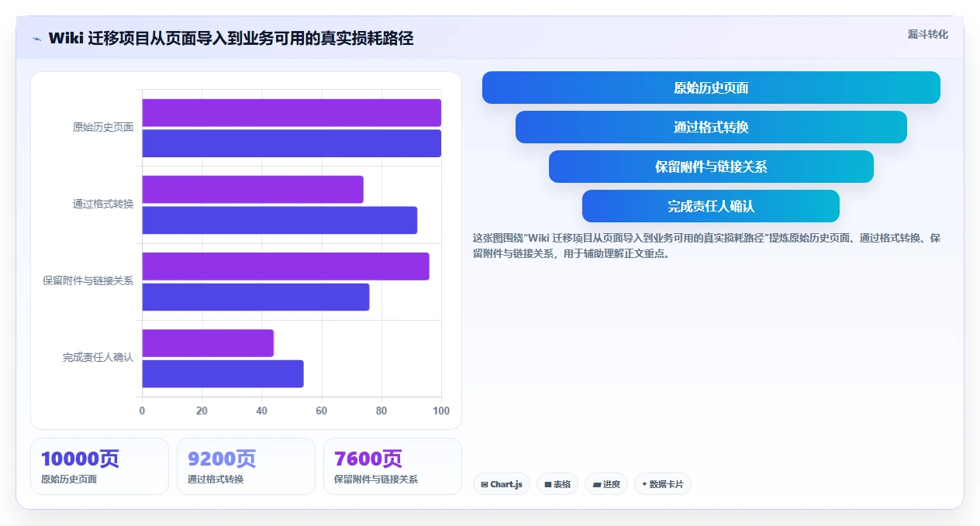Click the x-axis tick value 100
Image resolution: width=980 pixels, height=526 pixels.
[441, 411]
